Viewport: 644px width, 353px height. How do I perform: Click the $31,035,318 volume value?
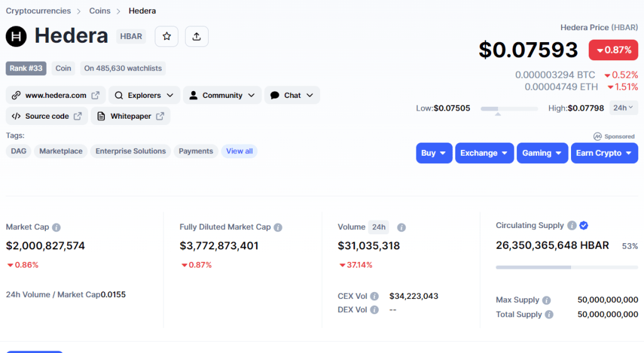pyautogui.click(x=369, y=246)
